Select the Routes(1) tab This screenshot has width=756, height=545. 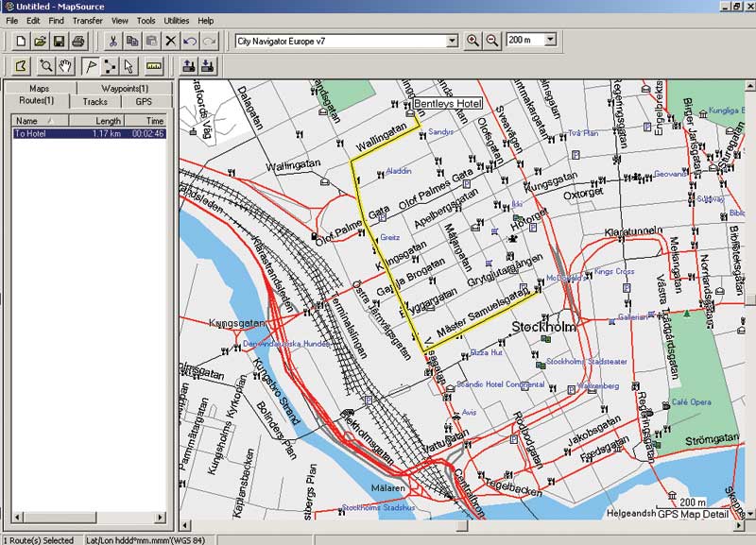tap(37, 100)
